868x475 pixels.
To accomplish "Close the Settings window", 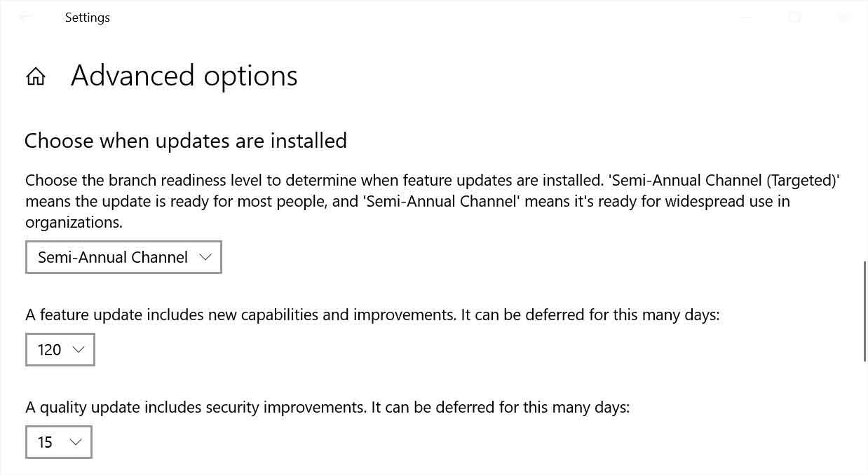I will [843, 18].
